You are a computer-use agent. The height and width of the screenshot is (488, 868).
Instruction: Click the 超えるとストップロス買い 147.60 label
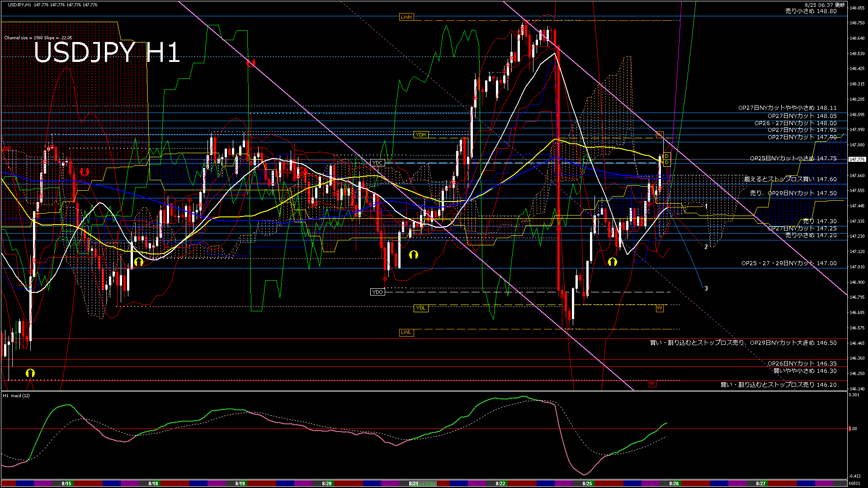pyautogui.click(x=791, y=179)
